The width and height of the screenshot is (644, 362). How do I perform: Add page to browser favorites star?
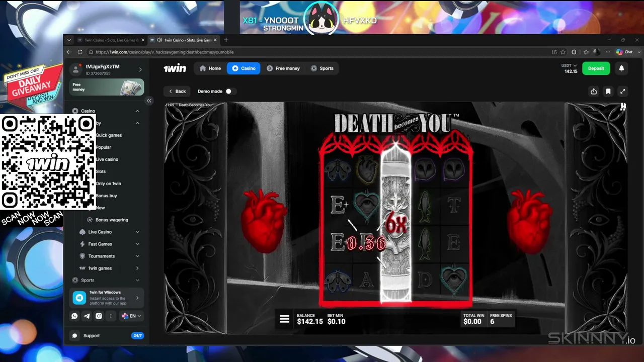pyautogui.click(x=563, y=52)
